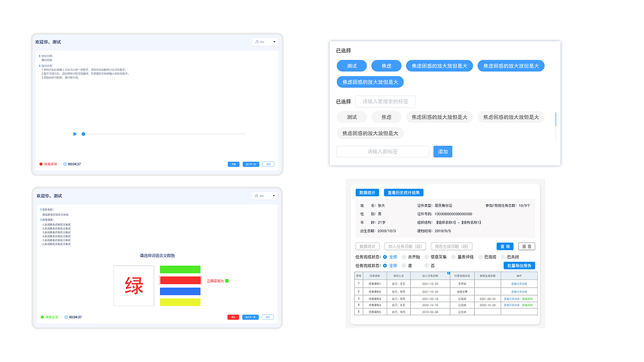Open 查看任务信息 for 任务名称2
Screen dimensions: 644x362
coord(519,292)
